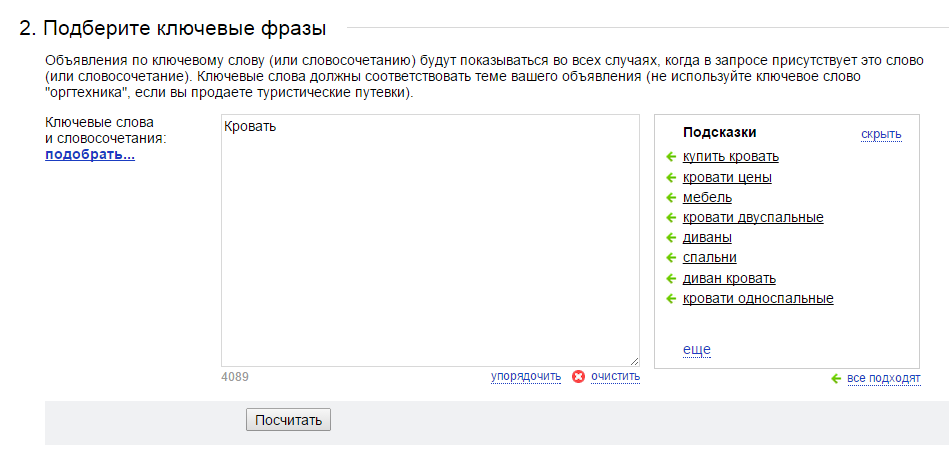Sort keywords with "упорядочить" link
This screenshot has height=452, width=949.
pyautogui.click(x=526, y=377)
